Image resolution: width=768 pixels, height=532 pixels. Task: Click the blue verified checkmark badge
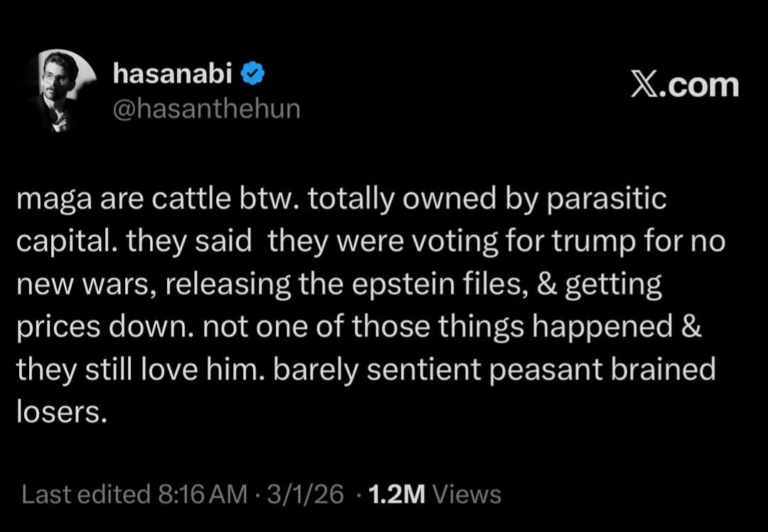255,73
